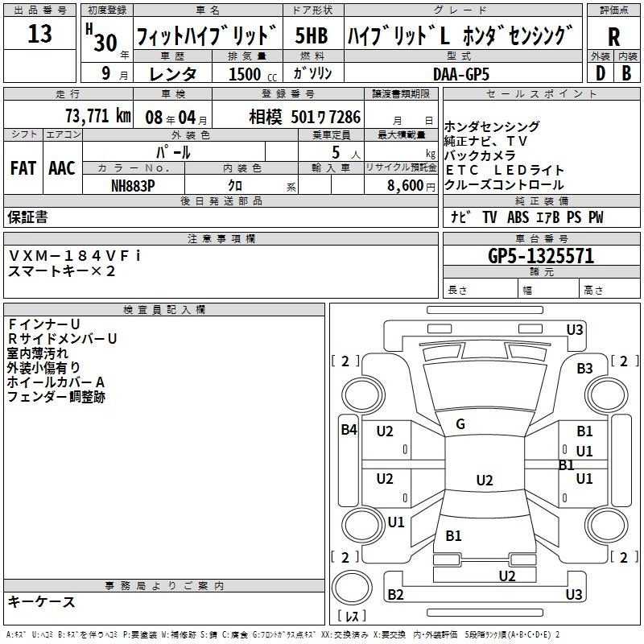Click the displacement value "1500 cc"
644x644 pixels.
pos(253,74)
